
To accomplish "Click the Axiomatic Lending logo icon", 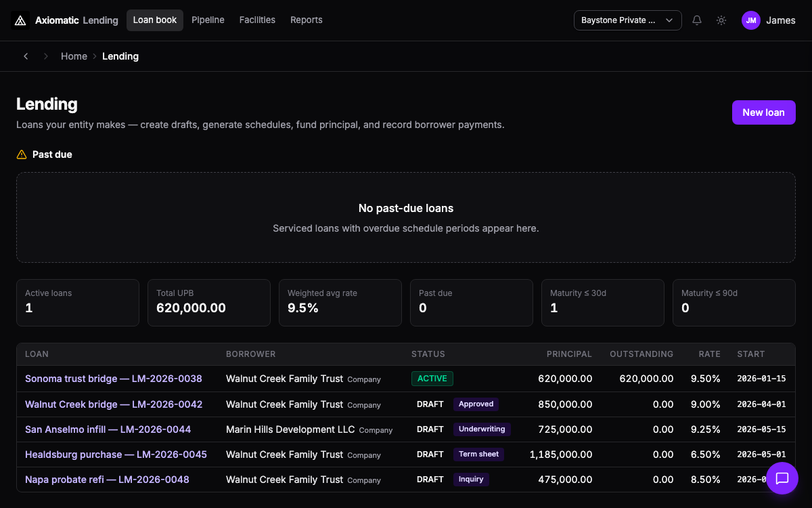I will point(20,20).
